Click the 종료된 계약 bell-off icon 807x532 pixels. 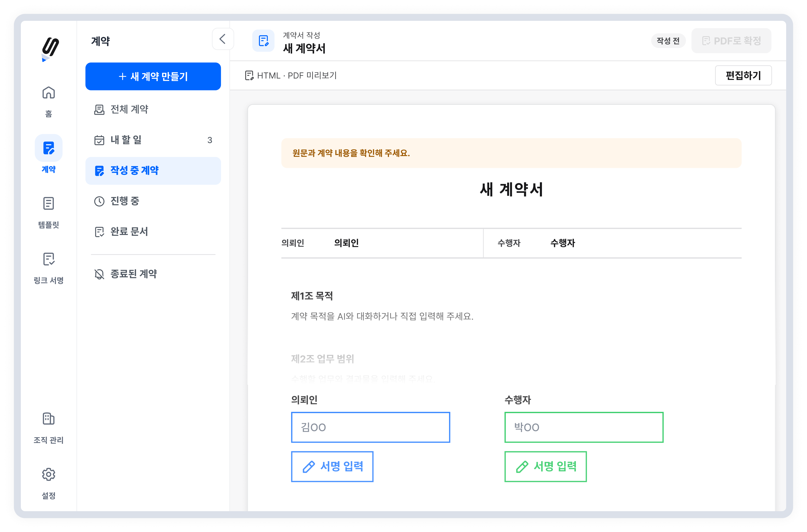(x=99, y=274)
